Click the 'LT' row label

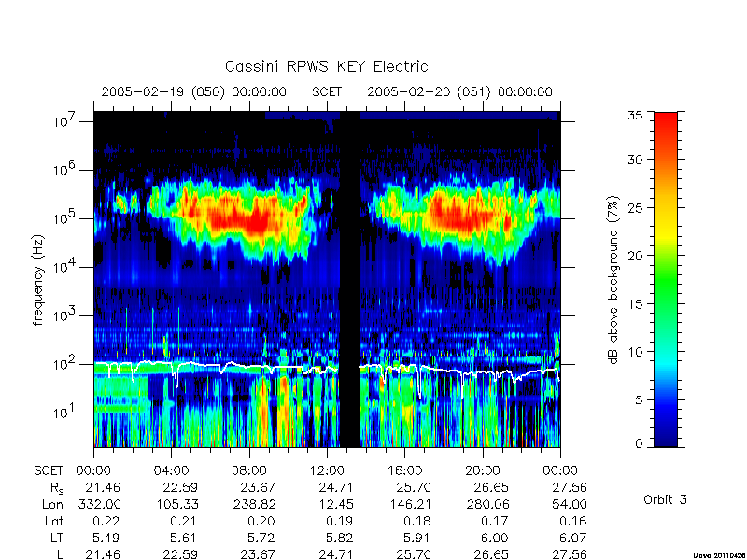click(x=57, y=539)
